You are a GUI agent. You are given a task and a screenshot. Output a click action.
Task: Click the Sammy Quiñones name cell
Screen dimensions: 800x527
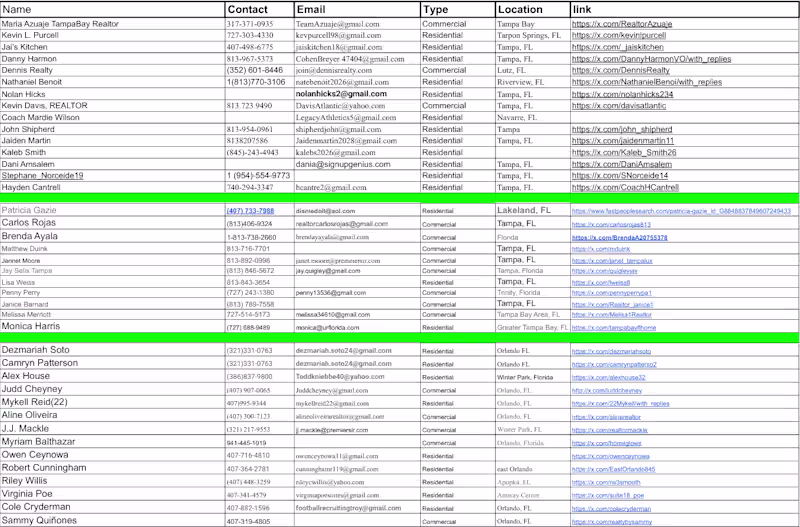pyautogui.click(x=112, y=520)
